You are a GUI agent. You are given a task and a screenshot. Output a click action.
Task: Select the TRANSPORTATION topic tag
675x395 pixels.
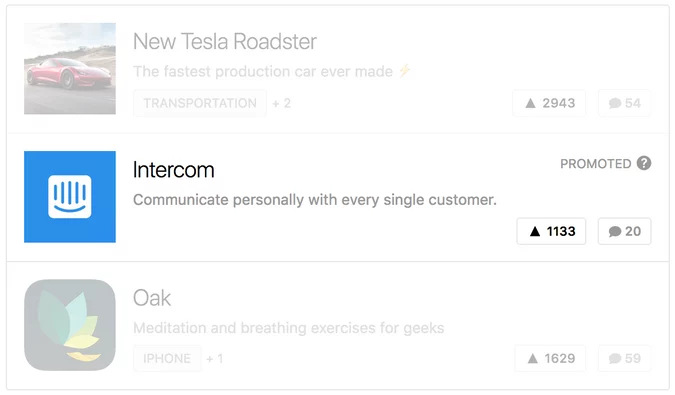click(x=200, y=103)
